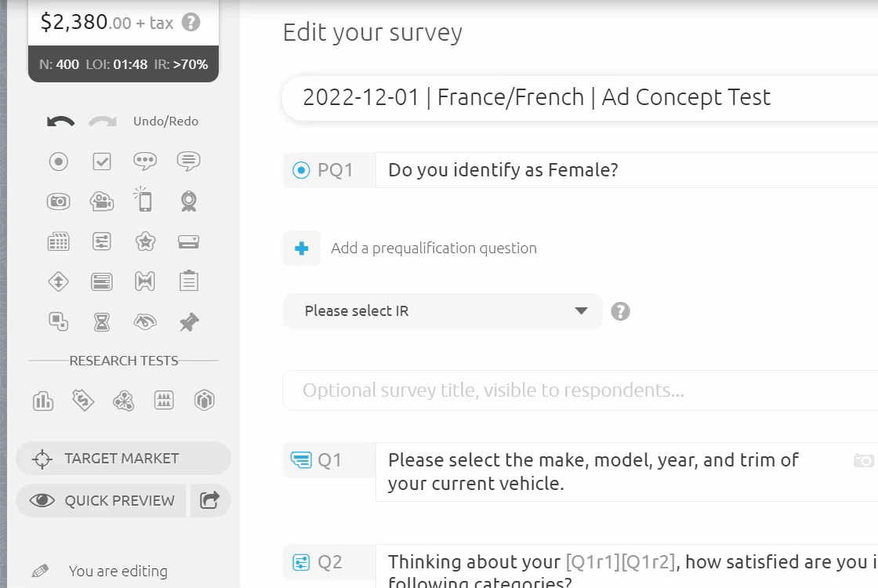Open the help icon beside IR dropdown
Image resolution: width=878 pixels, height=588 pixels.
pyautogui.click(x=620, y=311)
